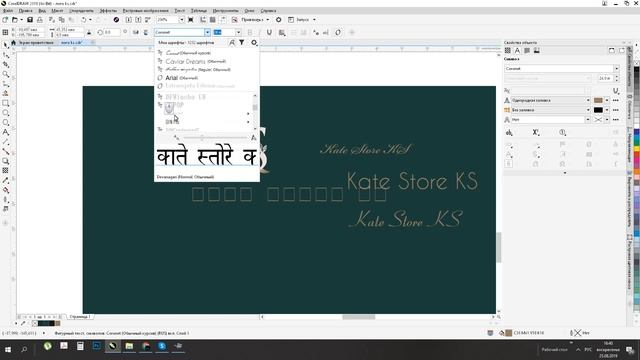This screenshot has width=640, height=360.
Task: Expand the background fill type dropdown
Action: pyautogui.click(x=588, y=110)
